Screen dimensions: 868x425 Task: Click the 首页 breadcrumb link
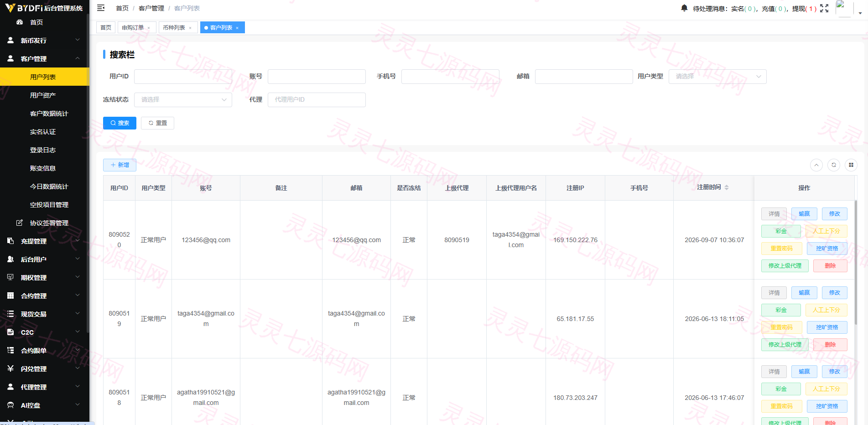[x=122, y=8]
